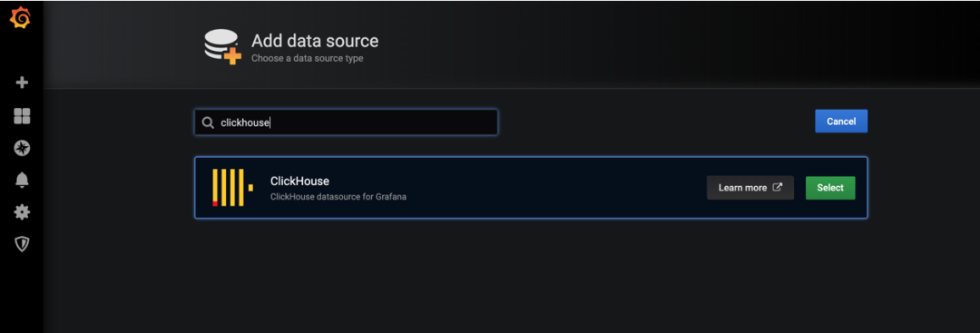This screenshot has height=333, width=980.
Task: Click the magnifier icon in search box
Action: (208, 123)
